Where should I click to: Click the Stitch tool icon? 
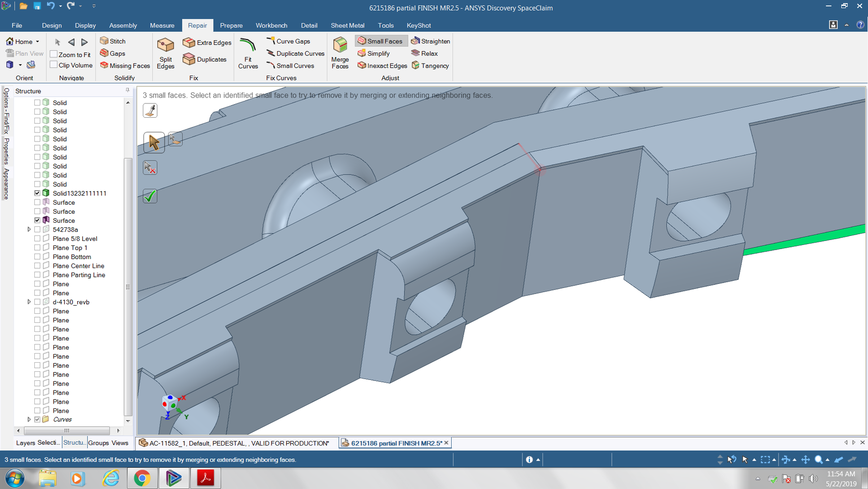click(x=104, y=41)
